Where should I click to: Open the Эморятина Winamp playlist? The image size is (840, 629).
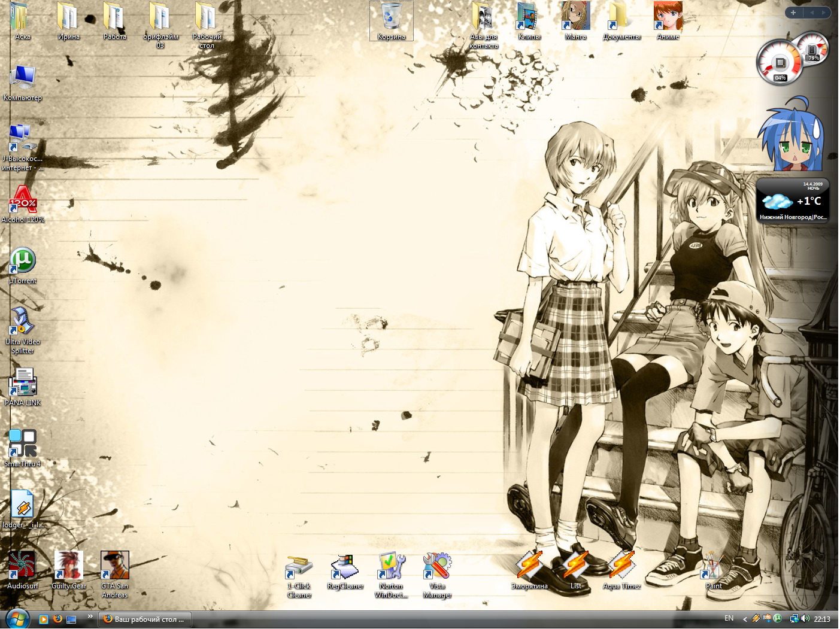pyautogui.click(x=529, y=570)
